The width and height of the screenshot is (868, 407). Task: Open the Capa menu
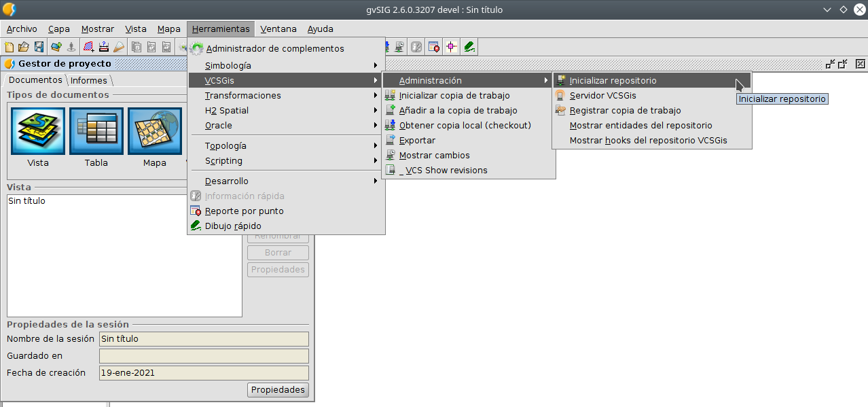click(x=59, y=29)
